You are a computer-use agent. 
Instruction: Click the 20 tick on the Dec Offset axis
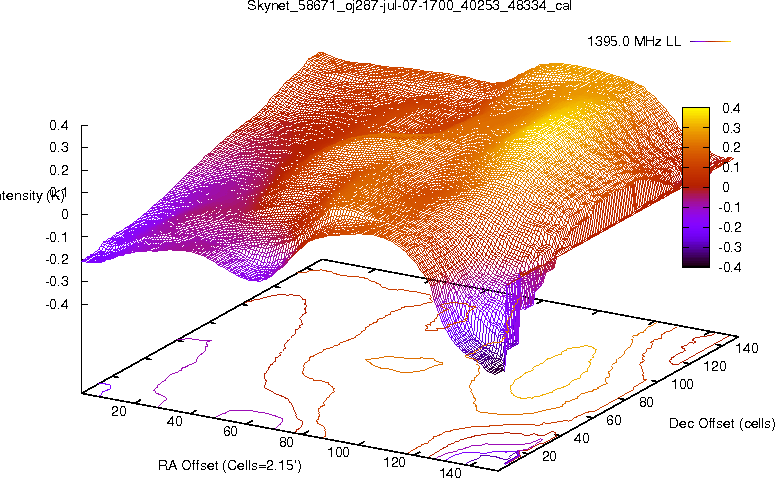click(549, 456)
